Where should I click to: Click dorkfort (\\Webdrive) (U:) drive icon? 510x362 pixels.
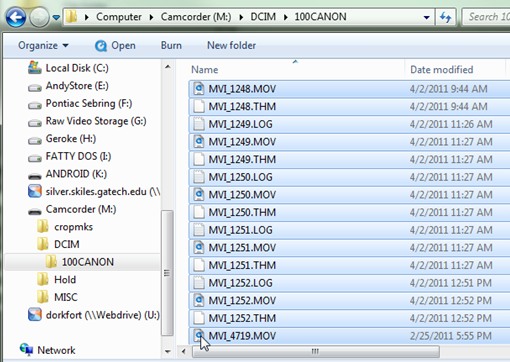(35, 314)
